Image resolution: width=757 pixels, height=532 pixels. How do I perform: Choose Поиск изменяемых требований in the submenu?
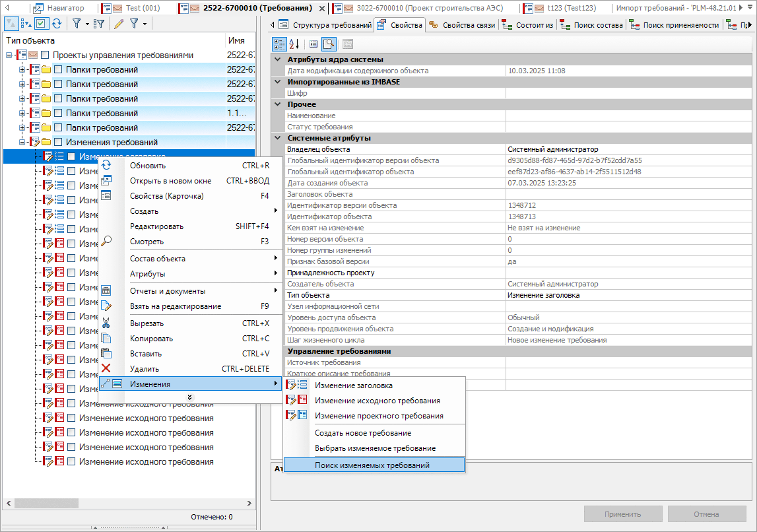(x=372, y=465)
